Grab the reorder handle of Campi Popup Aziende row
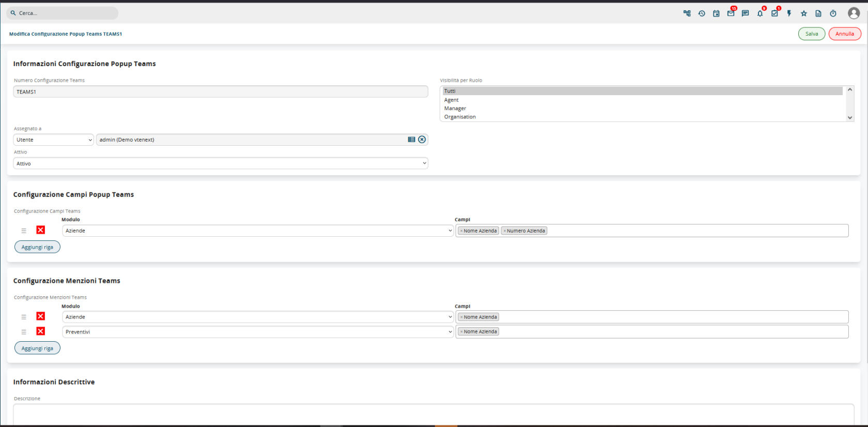 [24, 231]
